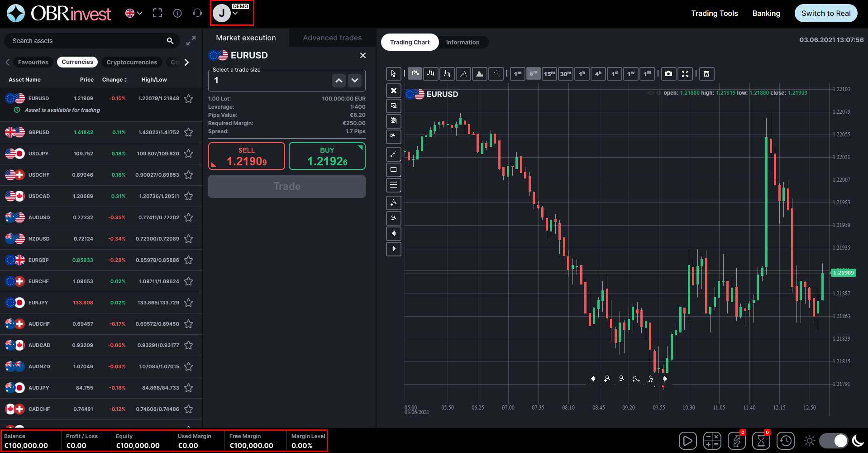Open the pending orders hourglass icon
Screen dimensions: 868x453
coord(761,440)
